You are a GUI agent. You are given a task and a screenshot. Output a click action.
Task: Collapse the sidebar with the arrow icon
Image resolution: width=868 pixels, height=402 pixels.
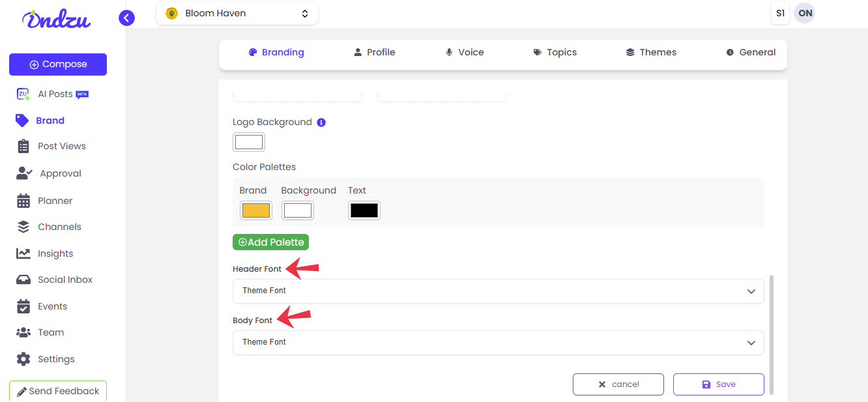(x=126, y=18)
